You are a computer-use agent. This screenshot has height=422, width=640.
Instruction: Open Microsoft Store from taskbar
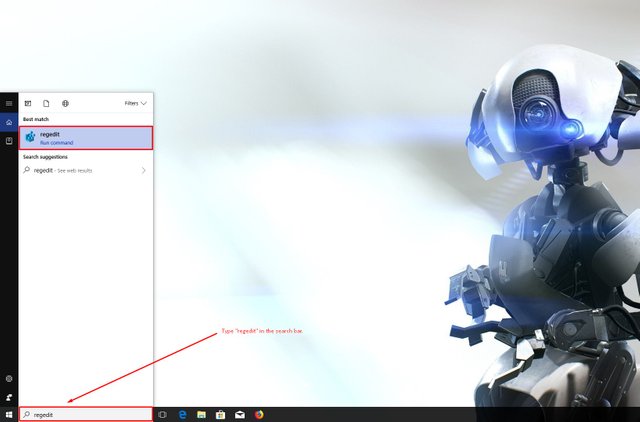[x=220, y=415]
